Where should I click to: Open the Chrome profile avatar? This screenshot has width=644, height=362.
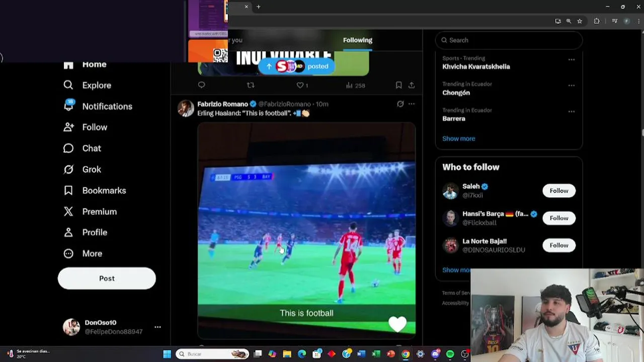[x=626, y=21]
